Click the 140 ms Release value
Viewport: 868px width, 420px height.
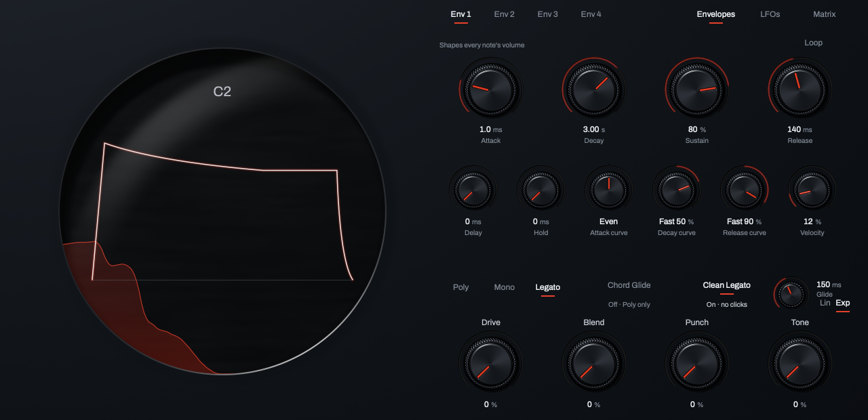click(x=800, y=129)
